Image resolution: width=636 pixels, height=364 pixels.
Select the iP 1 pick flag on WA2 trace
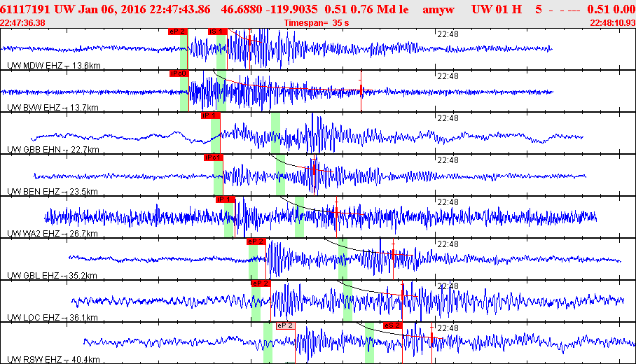(x=224, y=199)
